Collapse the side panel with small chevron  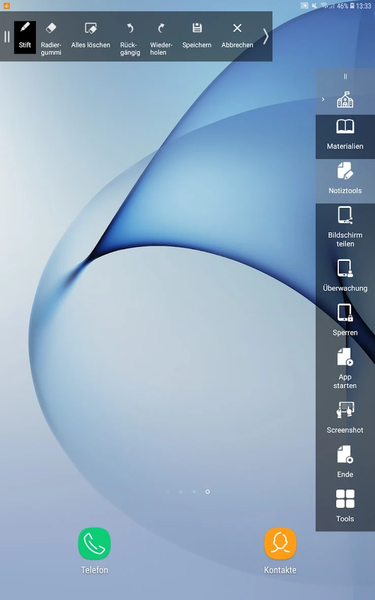point(323,99)
